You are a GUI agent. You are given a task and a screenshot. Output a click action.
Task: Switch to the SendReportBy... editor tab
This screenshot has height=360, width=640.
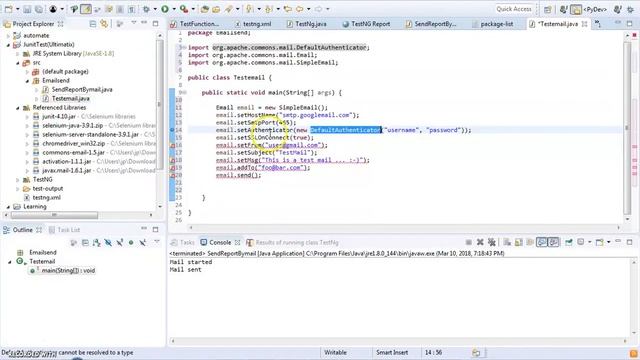click(x=431, y=24)
